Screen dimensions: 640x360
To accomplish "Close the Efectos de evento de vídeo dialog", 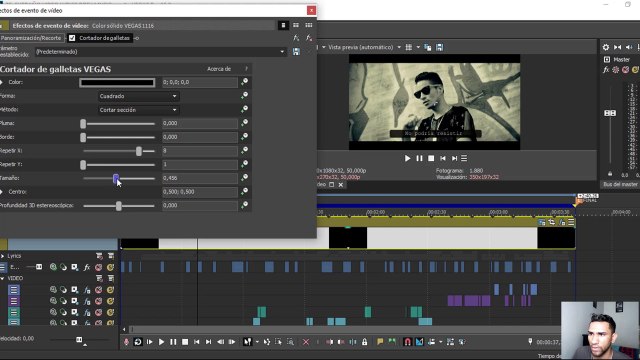I will (311, 10).
